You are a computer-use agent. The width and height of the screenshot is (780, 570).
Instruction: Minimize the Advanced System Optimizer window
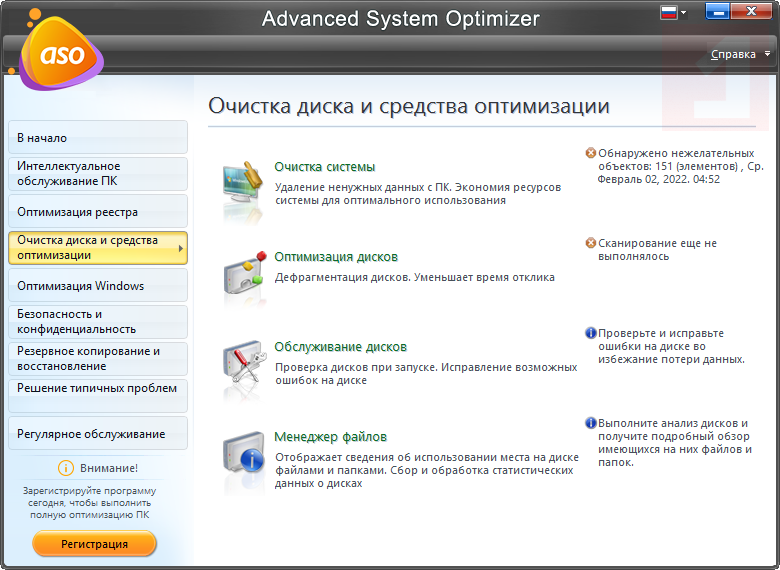tap(717, 11)
